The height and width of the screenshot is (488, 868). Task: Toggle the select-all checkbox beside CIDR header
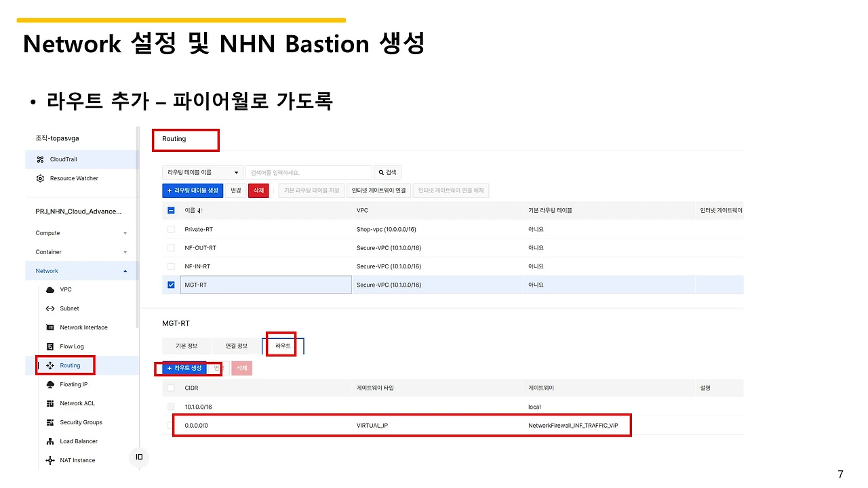(171, 388)
